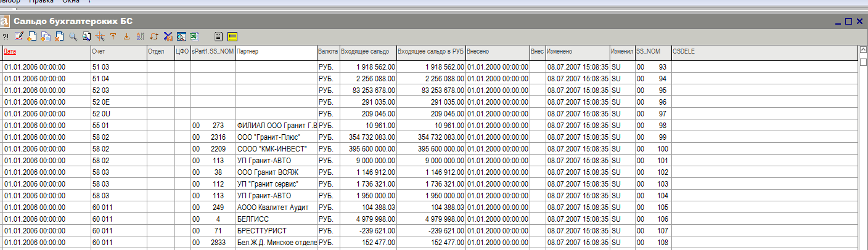Image resolution: width=868 pixels, height=250 pixels.
Task: Select balance cell 4 979 998.00 in Входящее сальдо
Action: pyautogui.click(x=368, y=219)
